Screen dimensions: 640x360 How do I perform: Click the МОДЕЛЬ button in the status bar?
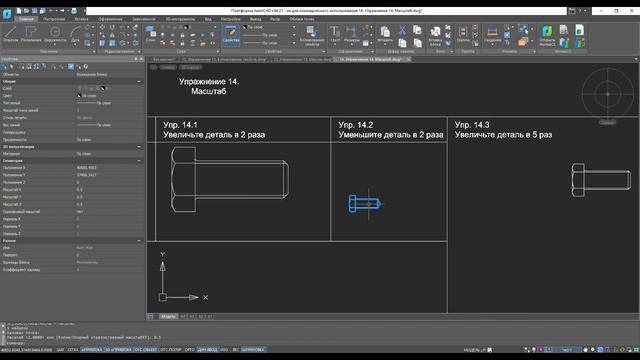point(471,350)
